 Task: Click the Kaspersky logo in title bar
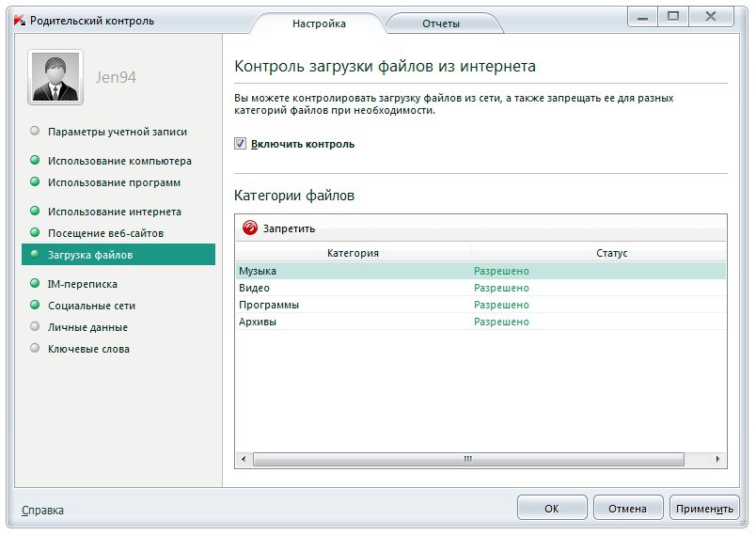pyautogui.click(x=20, y=21)
